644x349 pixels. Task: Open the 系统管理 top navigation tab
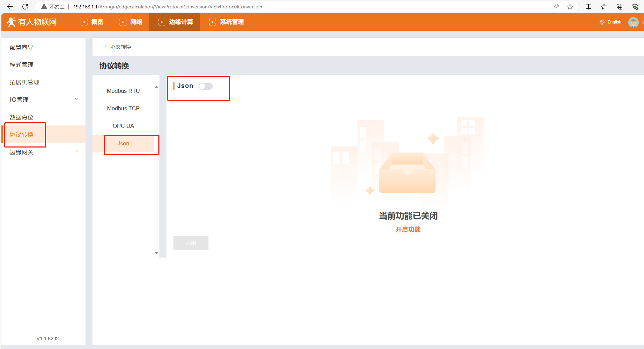tap(227, 22)
